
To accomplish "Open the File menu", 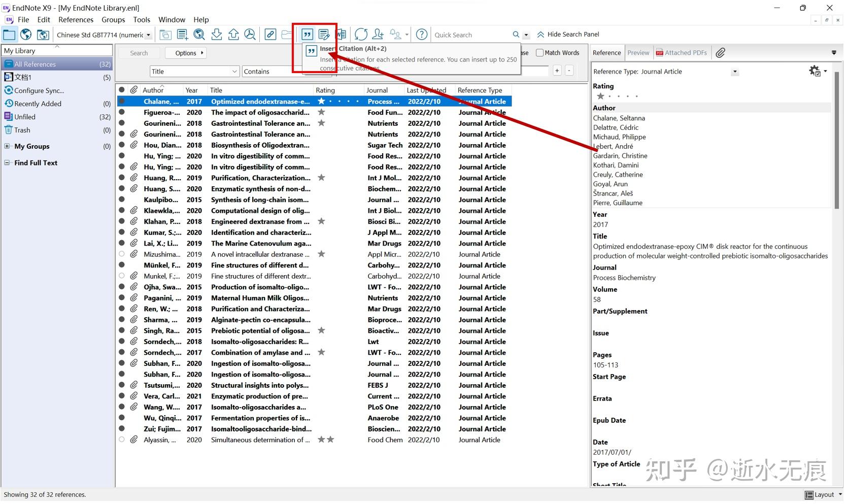I will (23, 20).
